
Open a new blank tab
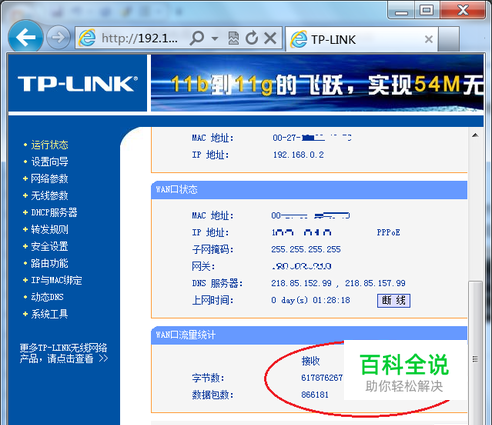[x=449, y=39]
